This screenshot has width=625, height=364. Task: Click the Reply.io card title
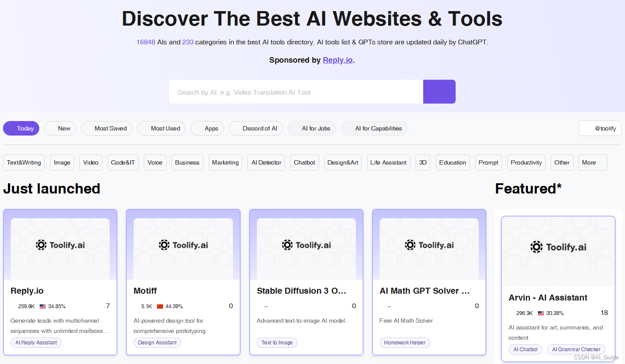tap(27, 291)
